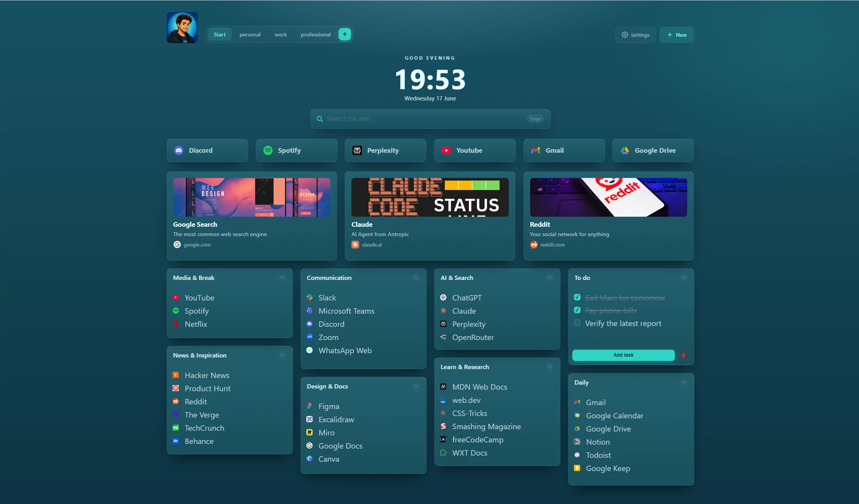Click the Product Hunt icon
The width and height of the screenshot is (859, 504).
[176, 388]
